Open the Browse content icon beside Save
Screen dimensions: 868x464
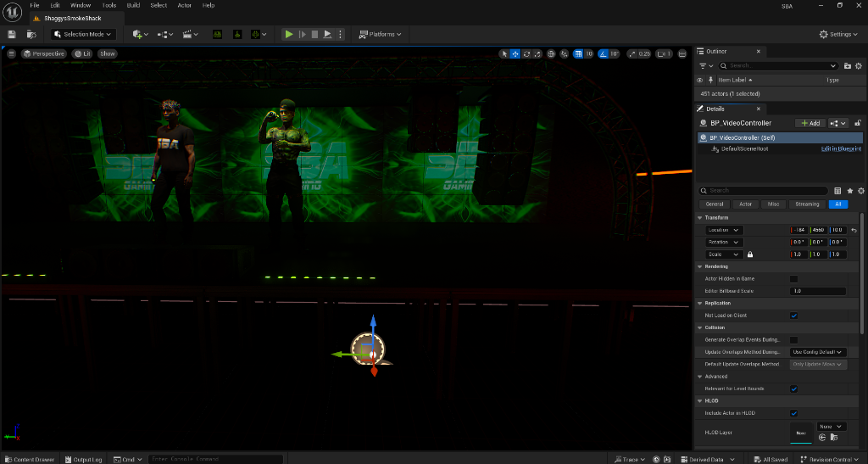[31, 34]
